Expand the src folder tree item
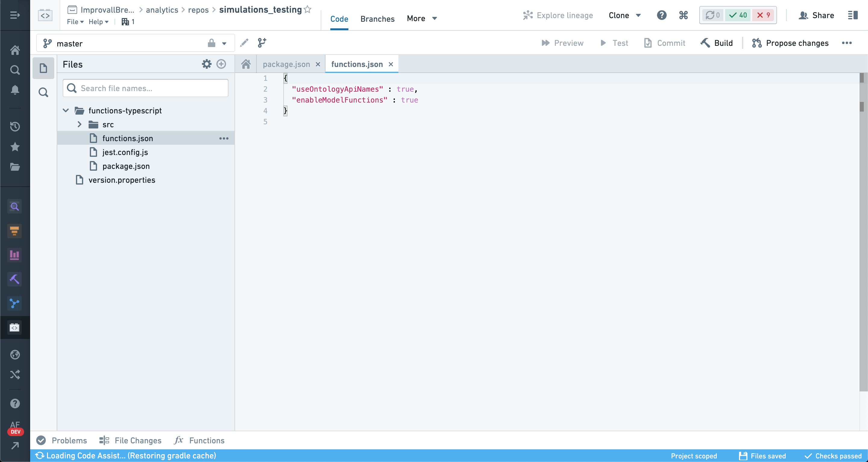 point(80,124)
